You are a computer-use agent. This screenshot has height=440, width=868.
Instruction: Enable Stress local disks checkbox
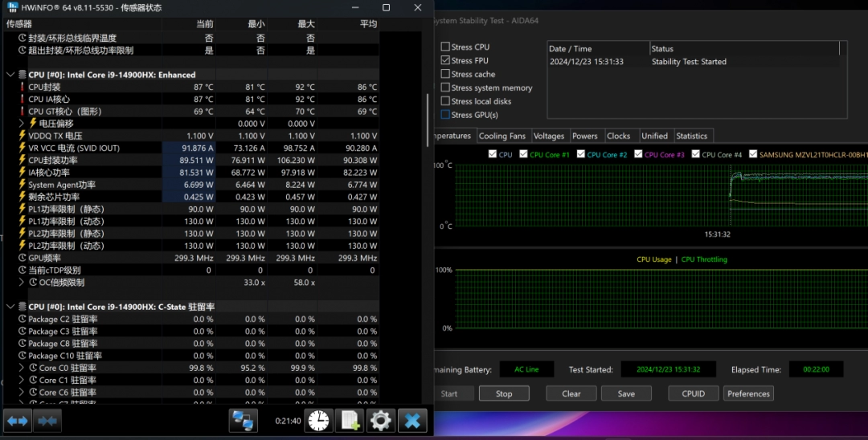coord(445,101)
